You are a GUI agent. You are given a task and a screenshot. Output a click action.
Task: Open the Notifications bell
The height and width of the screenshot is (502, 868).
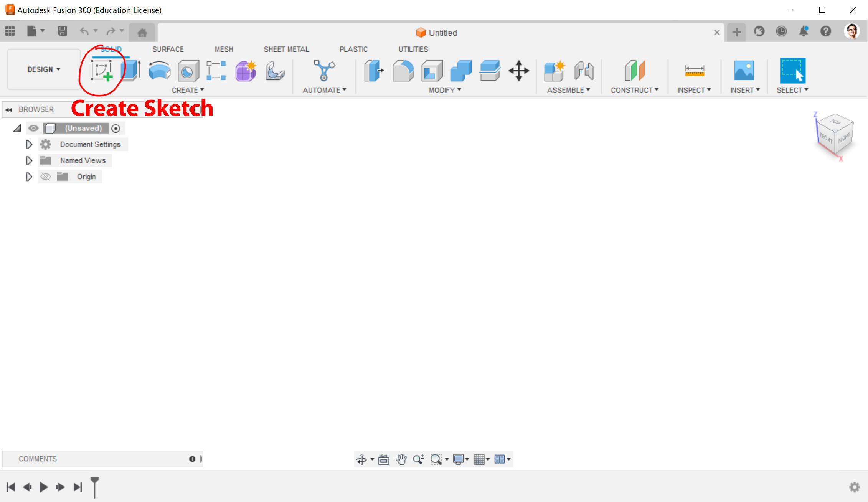click(x=804, y=31)
